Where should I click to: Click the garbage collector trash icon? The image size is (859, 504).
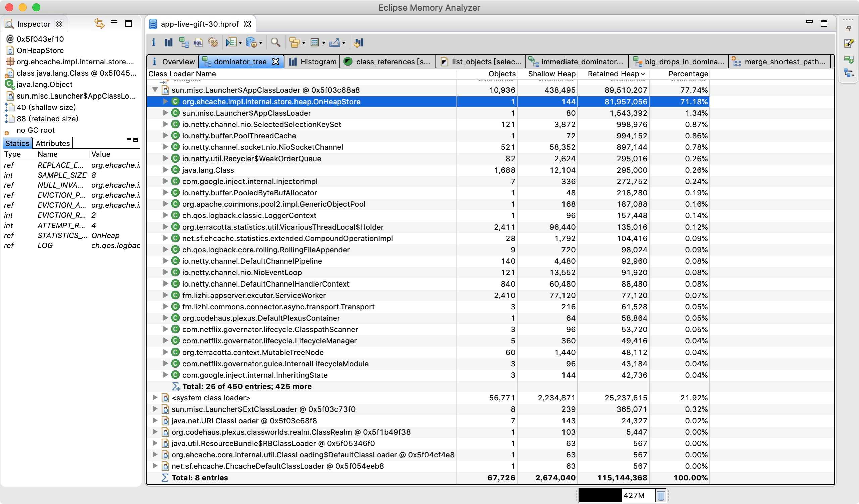[x=661, y=495]
